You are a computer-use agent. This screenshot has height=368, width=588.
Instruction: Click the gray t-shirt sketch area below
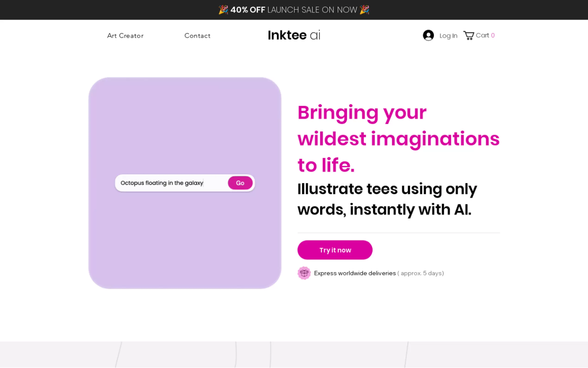click(x=294, y=354)
